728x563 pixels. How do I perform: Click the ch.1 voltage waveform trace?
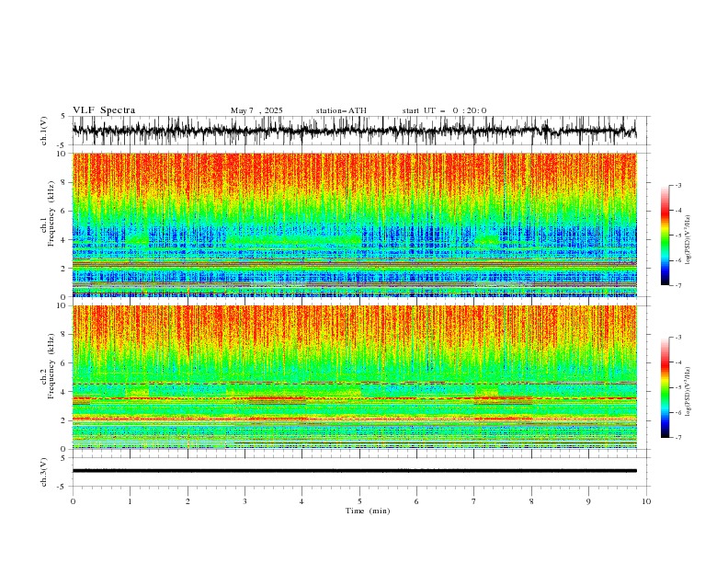pos(354,131)
